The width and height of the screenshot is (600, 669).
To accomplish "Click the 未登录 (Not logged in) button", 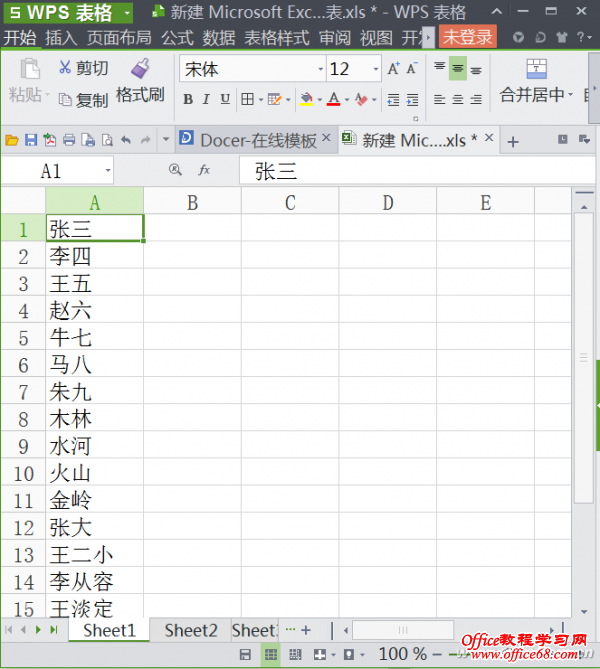I will (x=467, y=38).
